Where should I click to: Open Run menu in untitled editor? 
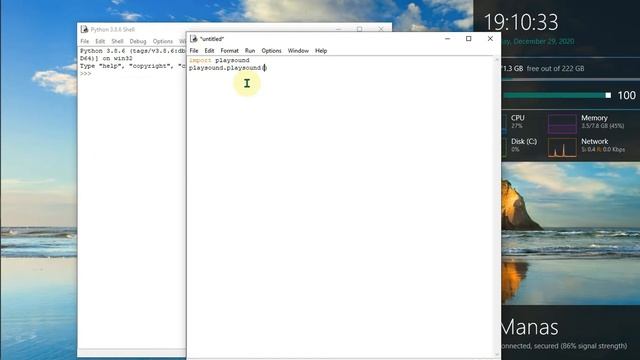(250, 51)
